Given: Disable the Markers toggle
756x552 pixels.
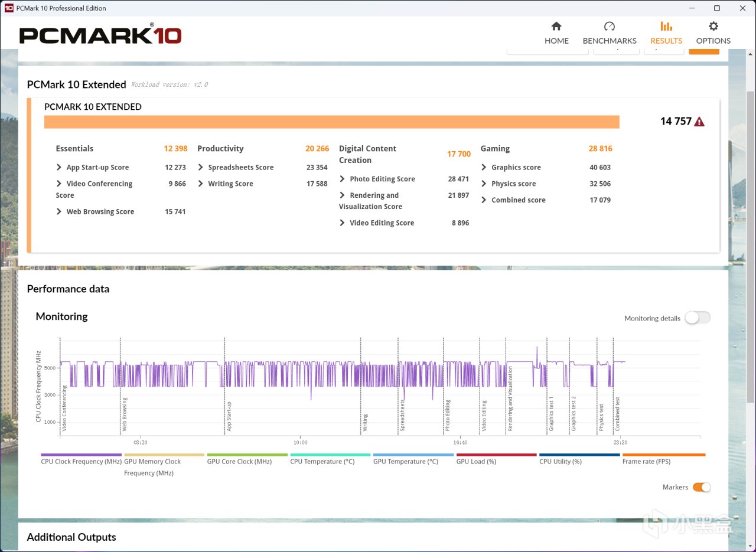Looking at the screenshot, I should coord(702,487).
